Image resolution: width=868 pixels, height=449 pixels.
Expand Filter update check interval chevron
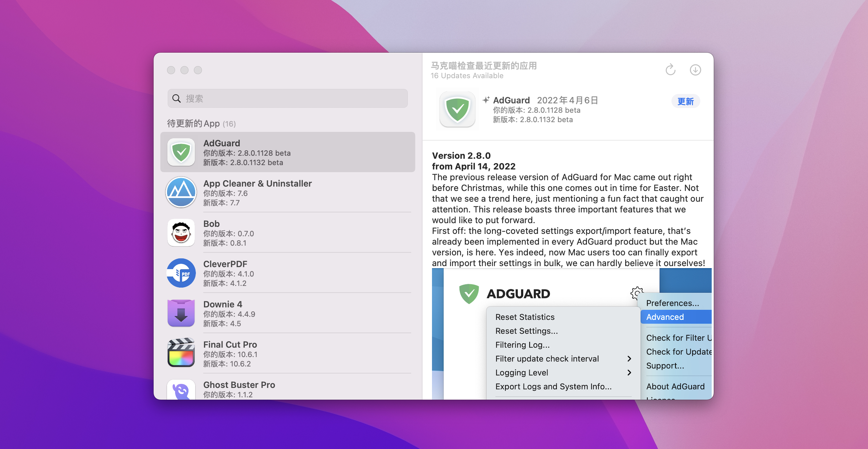click(x=629, y=359)
